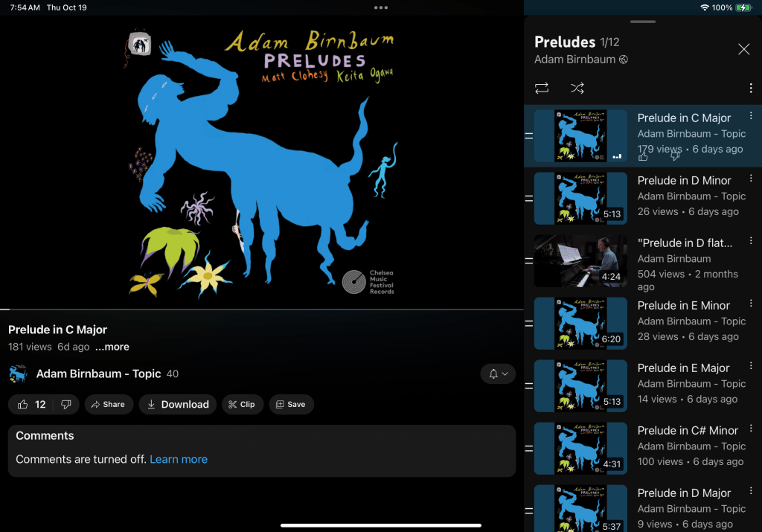The width and height of the screenshot is (762, 532).
Task: Open options for Prelude in E Minor
Action: 751,304
